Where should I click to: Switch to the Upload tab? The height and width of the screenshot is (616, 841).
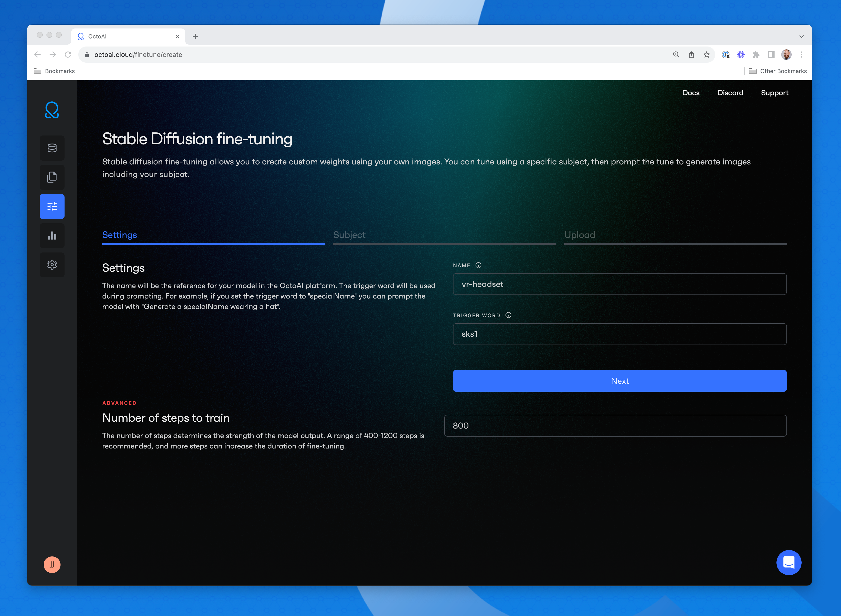(579, 235)
